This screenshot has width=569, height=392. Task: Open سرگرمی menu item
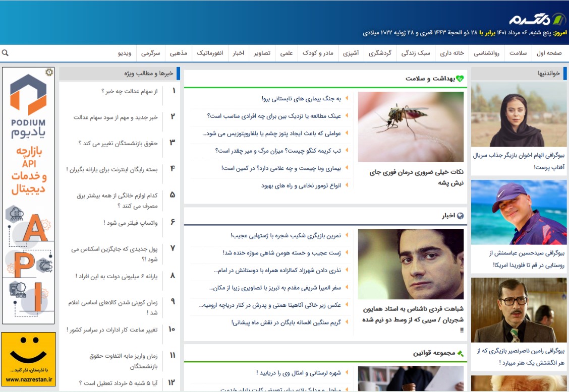151,53
